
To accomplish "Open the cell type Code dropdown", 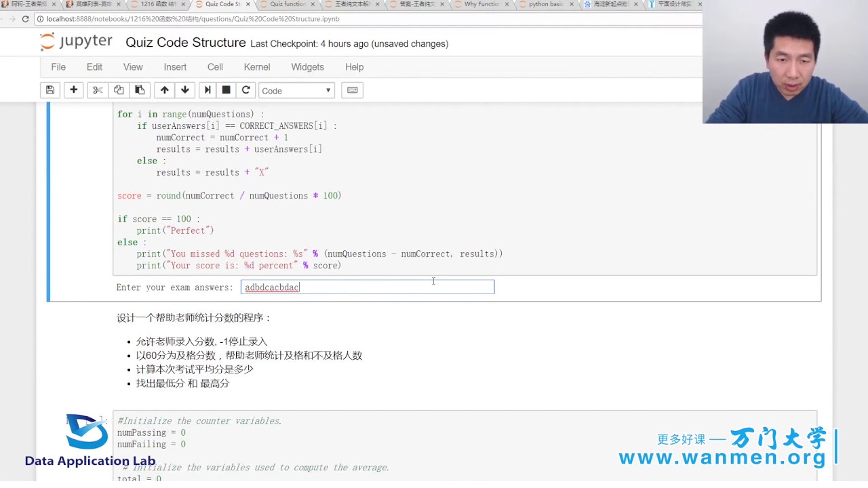I will (x=296, y=90).
